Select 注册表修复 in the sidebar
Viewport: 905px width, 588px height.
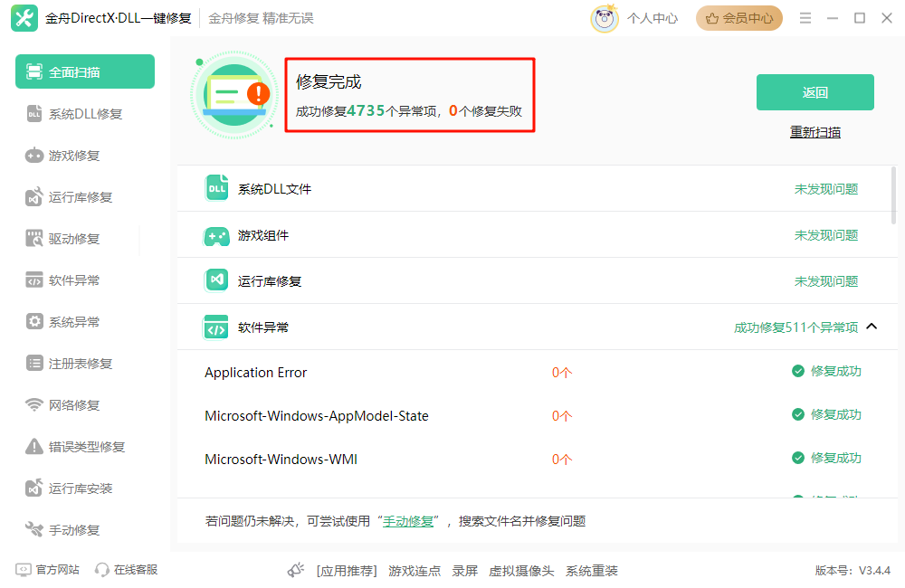point(70,363)
